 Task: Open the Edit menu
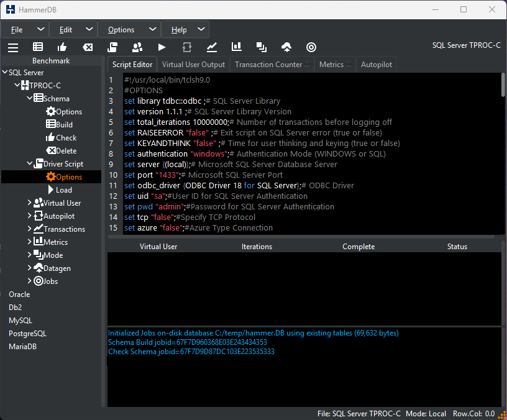tap(73, 30)
